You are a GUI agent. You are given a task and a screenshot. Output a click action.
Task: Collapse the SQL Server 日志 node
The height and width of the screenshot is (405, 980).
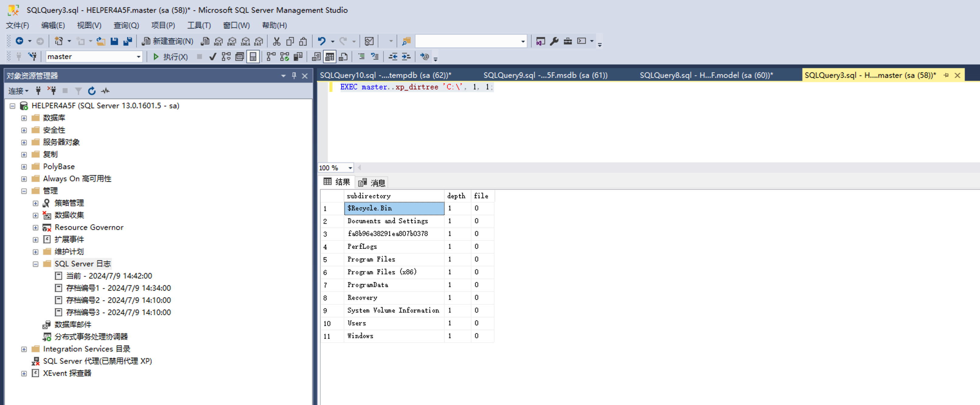pyautogui.click(x=35, y=264)
